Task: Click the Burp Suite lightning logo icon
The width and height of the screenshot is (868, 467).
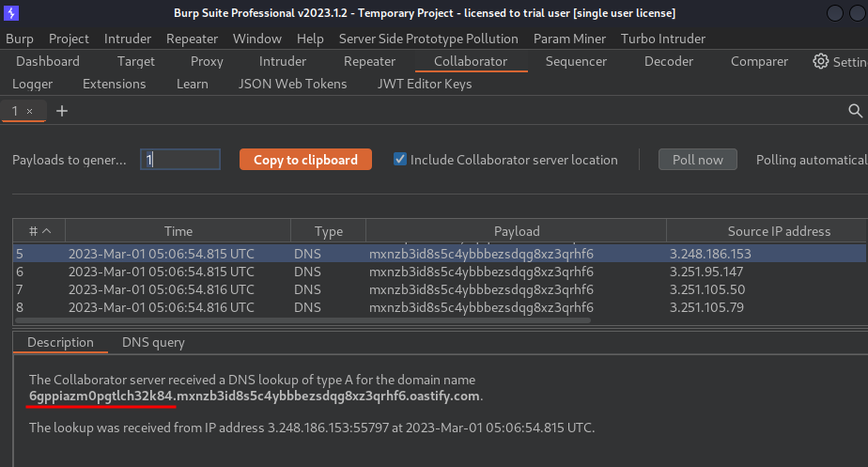Action: pyautogui.click(x=11, y=13)
